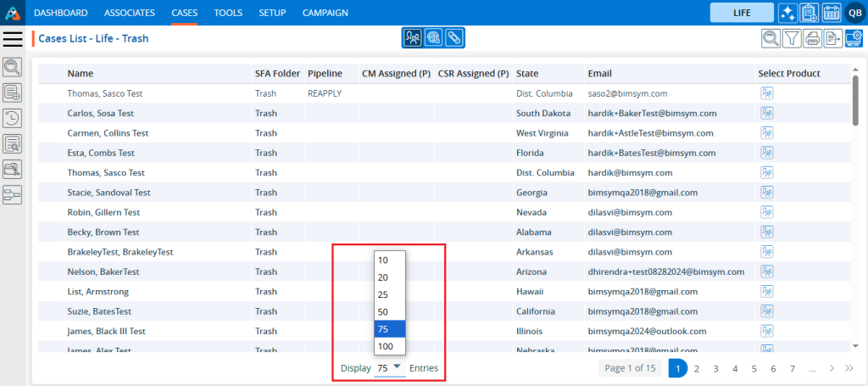
Task: Select 100 in the display entries list
Action: click(x=386, y=346)
